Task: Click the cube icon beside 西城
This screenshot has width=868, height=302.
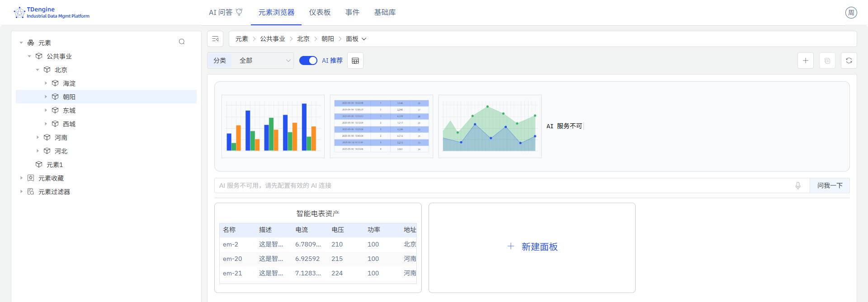Action: click(55, 124)
